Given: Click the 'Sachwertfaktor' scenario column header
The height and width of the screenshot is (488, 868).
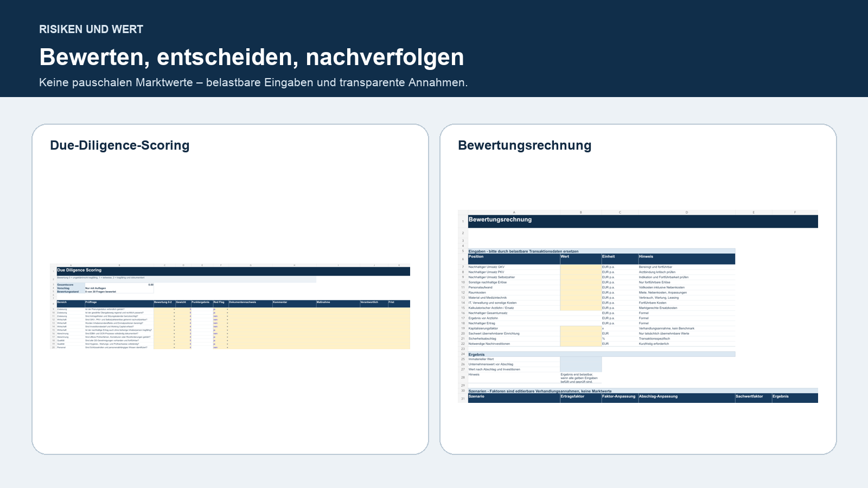Looking at the screenshot, I should [x=753, y=398].
